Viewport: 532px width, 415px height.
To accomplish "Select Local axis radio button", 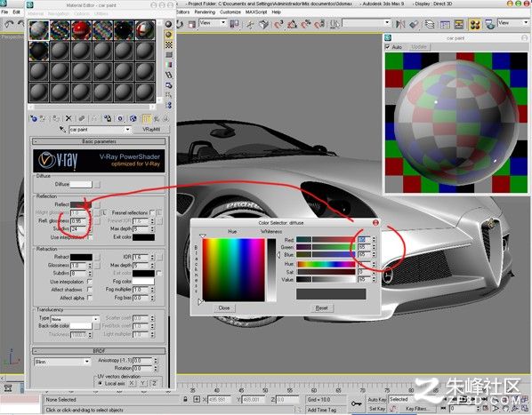I will pos(101,384).
